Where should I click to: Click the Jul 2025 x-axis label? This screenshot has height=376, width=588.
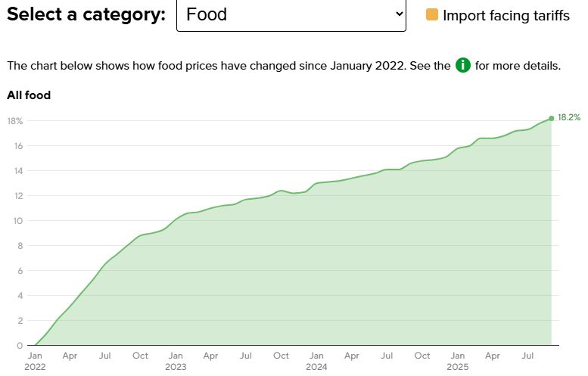pyautogui.click(x=527, y=356)
